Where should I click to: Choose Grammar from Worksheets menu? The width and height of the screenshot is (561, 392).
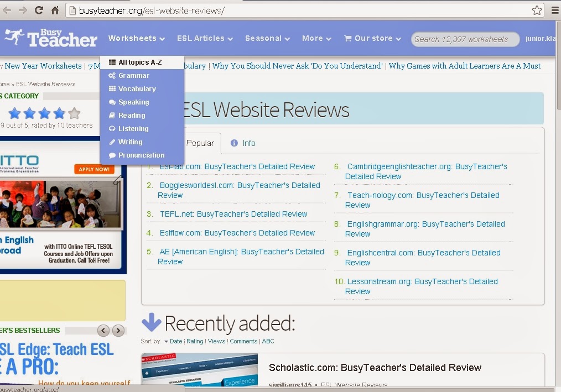pyautogui.click(x=142, y=75)
